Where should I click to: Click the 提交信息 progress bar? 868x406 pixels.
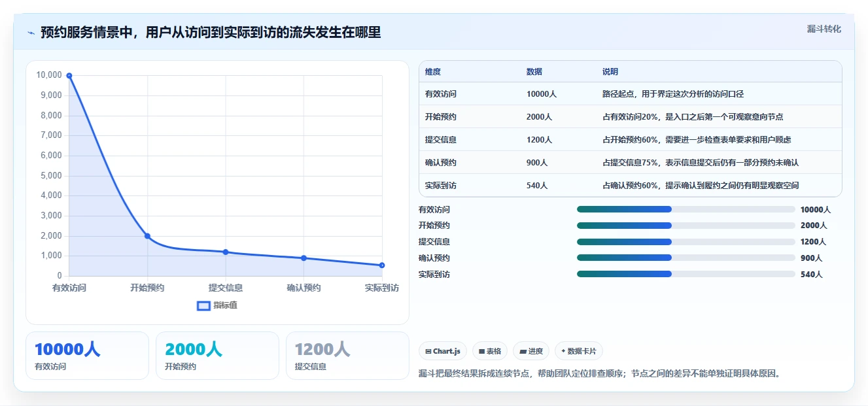tap(686, 242)
